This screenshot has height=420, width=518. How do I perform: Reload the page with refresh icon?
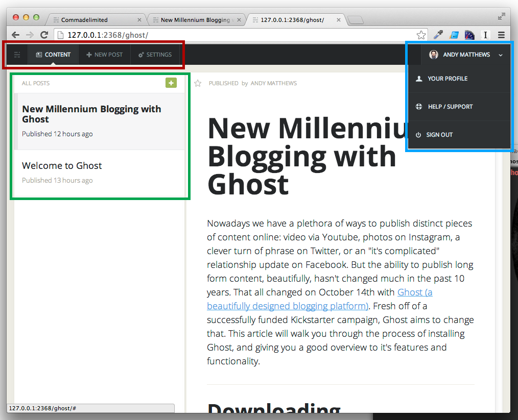click(x=44, y=35)
